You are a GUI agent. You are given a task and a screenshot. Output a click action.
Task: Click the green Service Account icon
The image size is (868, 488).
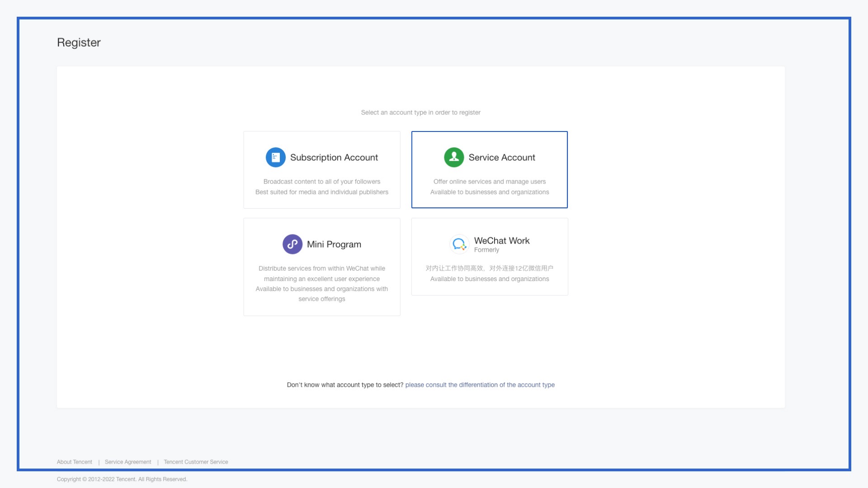454,157
